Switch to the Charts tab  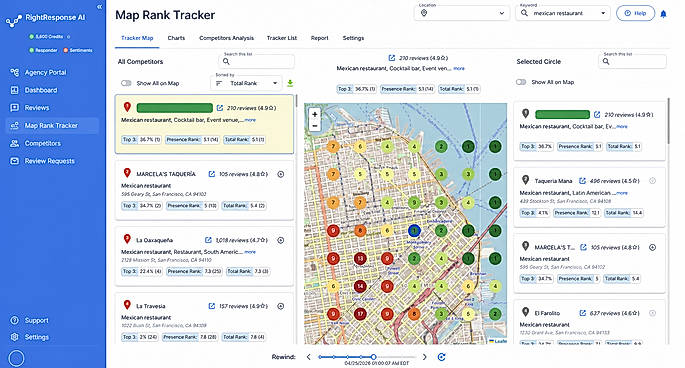pos(176,38)
